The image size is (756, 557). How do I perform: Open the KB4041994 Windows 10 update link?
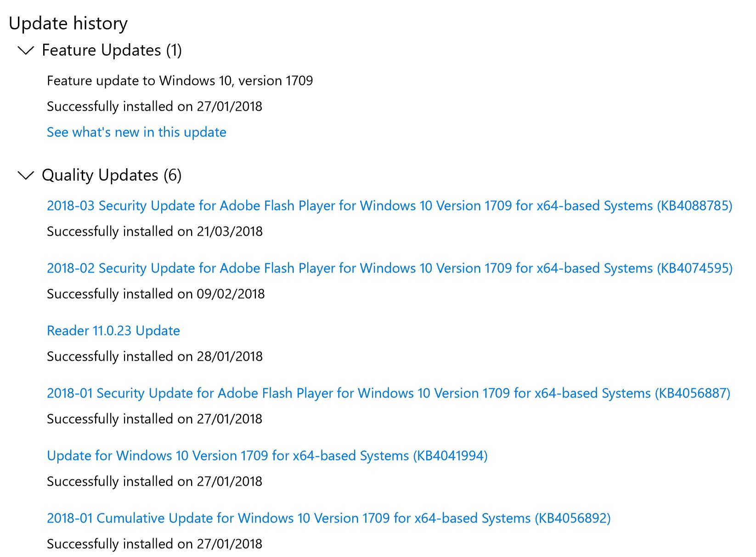267,455
